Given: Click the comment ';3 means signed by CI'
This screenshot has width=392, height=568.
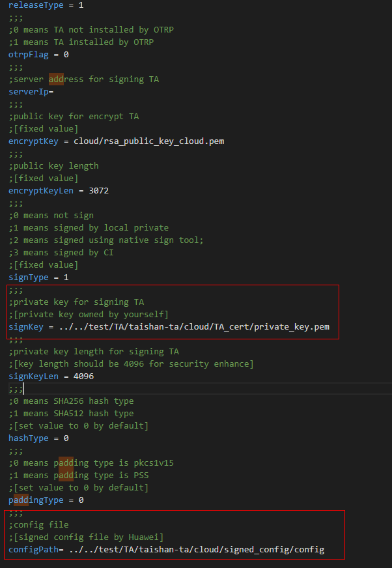Looking at the screenshot, I should (61, 252).
